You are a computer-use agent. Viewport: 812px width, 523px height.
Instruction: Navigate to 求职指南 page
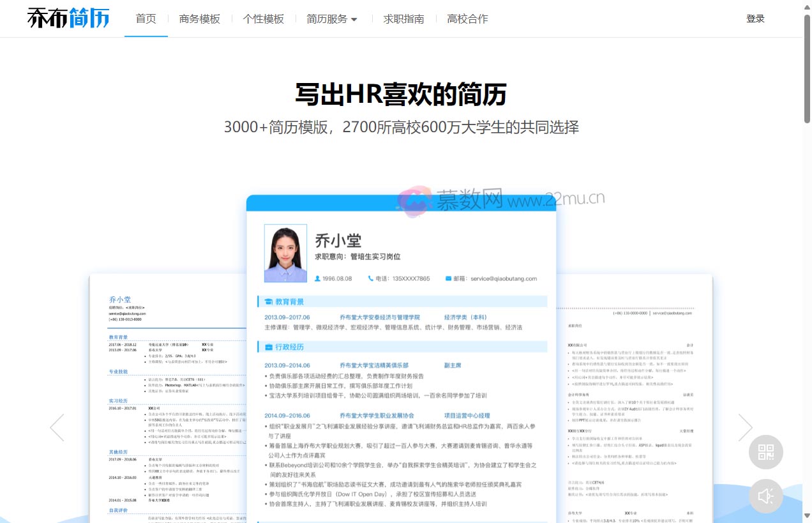pyautogui.click(x=403, y=19)
